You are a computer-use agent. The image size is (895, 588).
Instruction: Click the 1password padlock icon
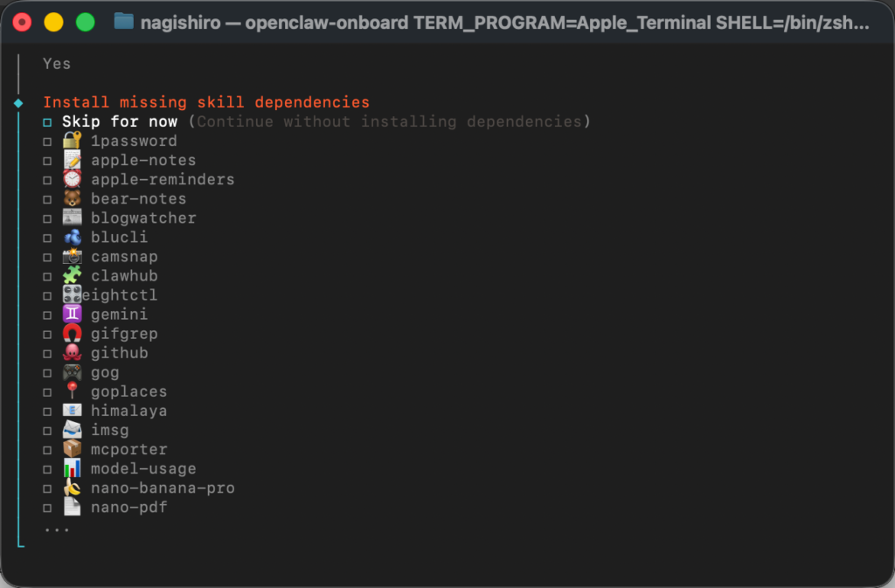click(x=73, y=141)
